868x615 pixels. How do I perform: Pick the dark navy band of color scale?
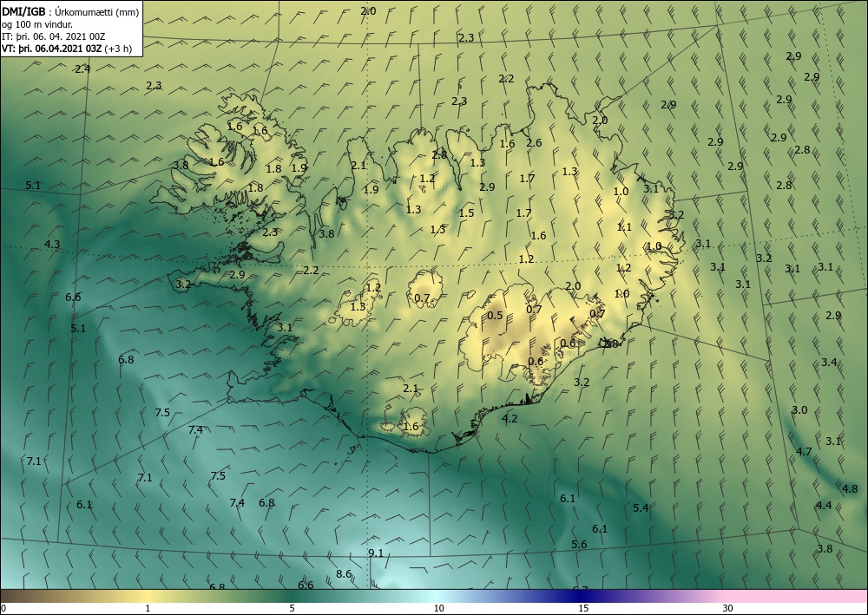(x=582, y=596)
